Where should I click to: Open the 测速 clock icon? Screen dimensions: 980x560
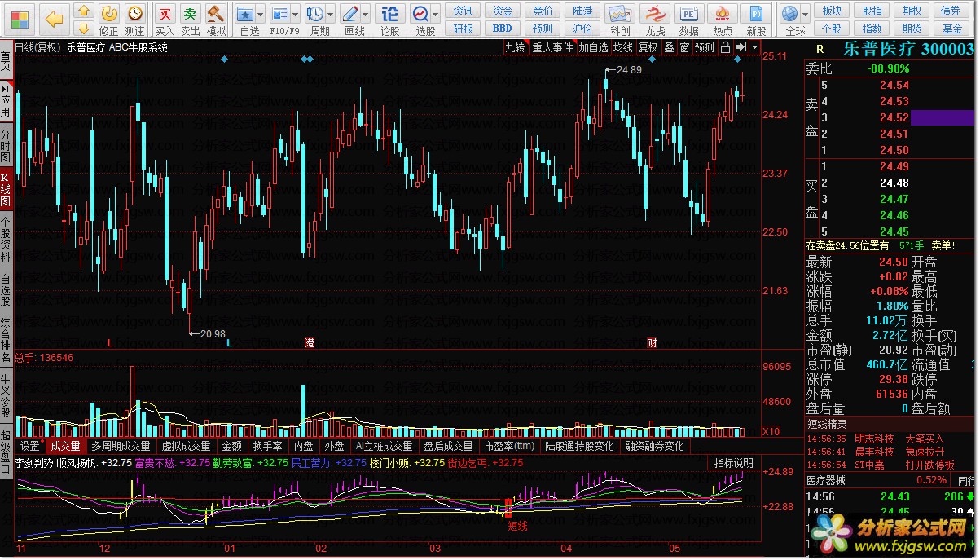pos(134,13)
